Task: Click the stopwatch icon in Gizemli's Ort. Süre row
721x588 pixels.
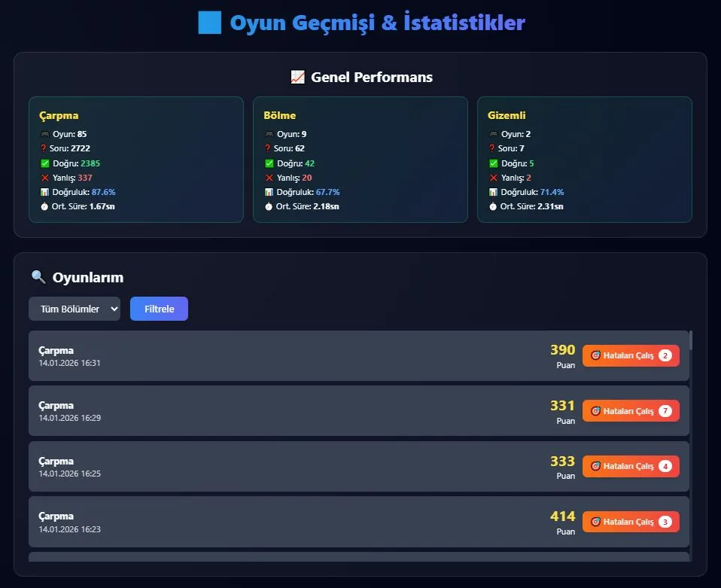Action: 493,206
